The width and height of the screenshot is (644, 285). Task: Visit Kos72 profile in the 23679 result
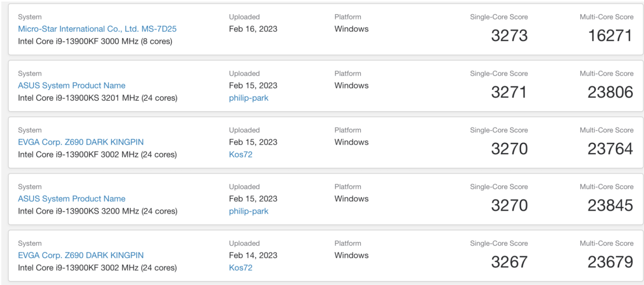[241, 268]
